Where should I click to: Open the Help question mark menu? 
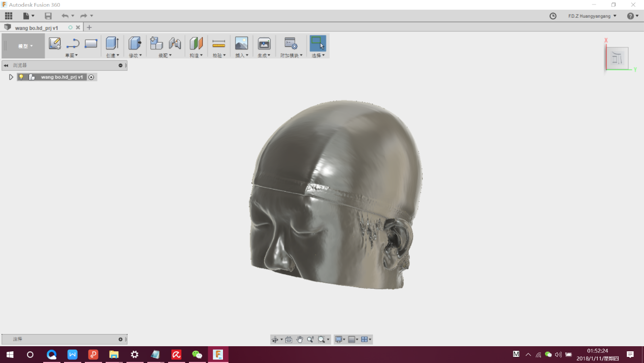[x=633, y=16]
